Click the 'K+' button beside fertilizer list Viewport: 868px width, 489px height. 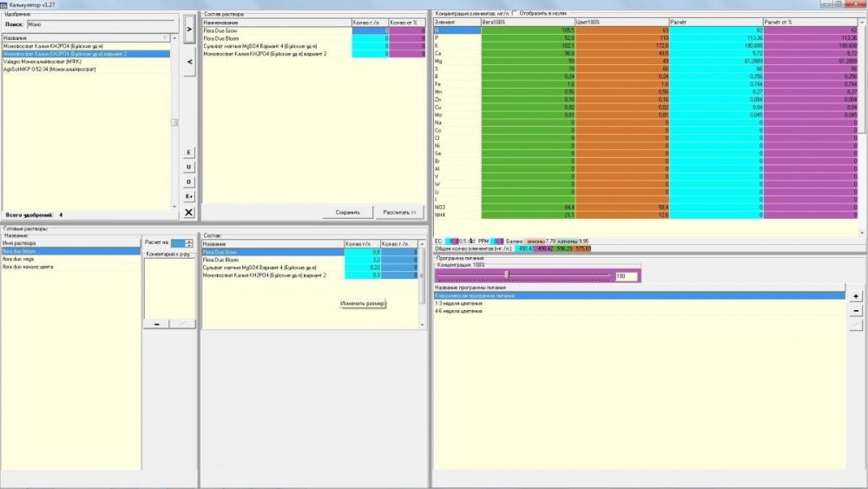(188, 196)
